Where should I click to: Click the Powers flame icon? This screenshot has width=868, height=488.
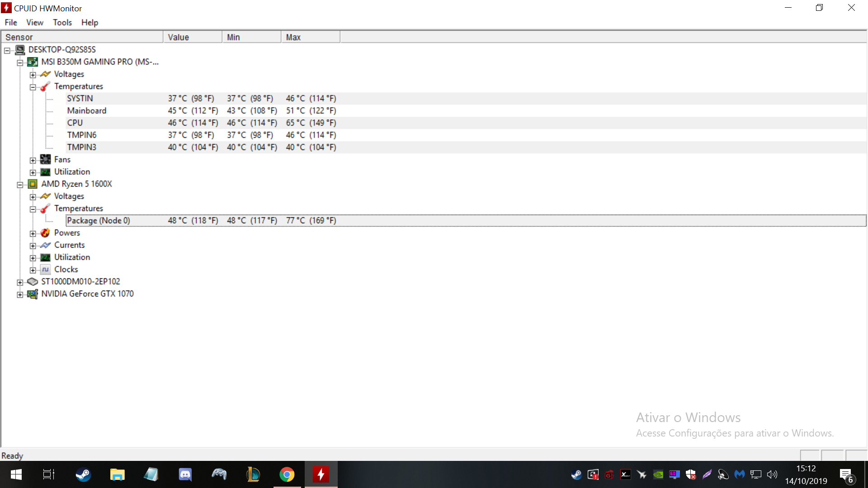click(45, 233)
